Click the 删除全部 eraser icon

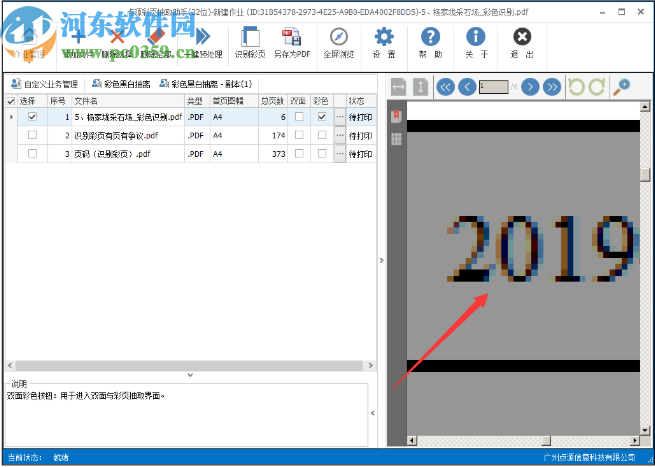point(157,37)
